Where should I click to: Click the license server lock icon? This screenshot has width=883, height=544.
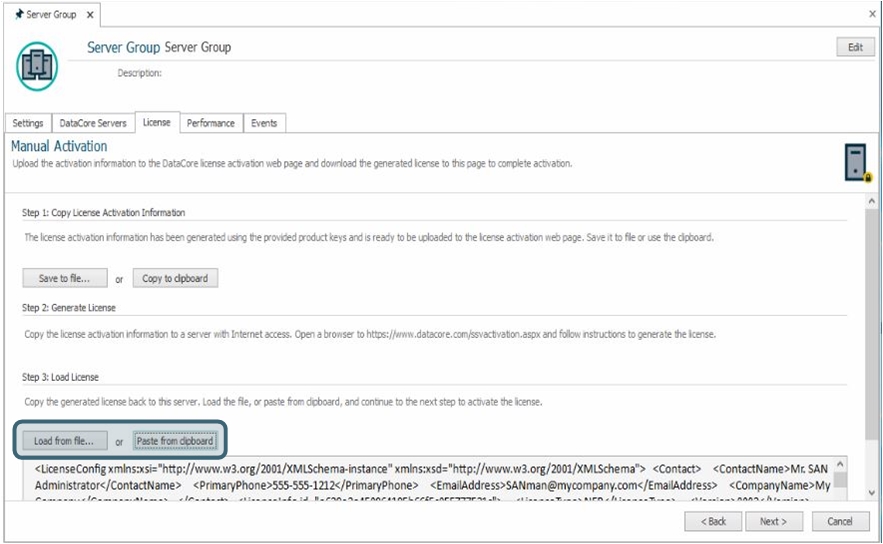coord(856,163)
